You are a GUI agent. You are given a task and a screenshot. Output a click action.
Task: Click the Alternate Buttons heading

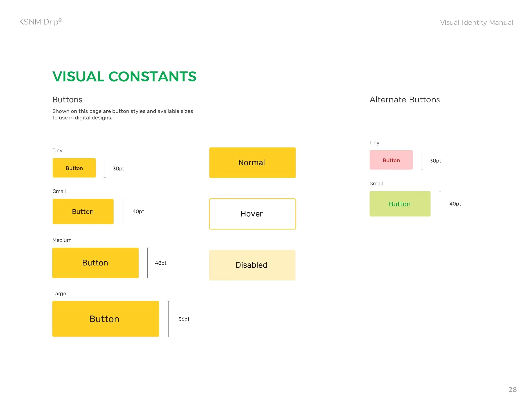(x=405, y=99)
